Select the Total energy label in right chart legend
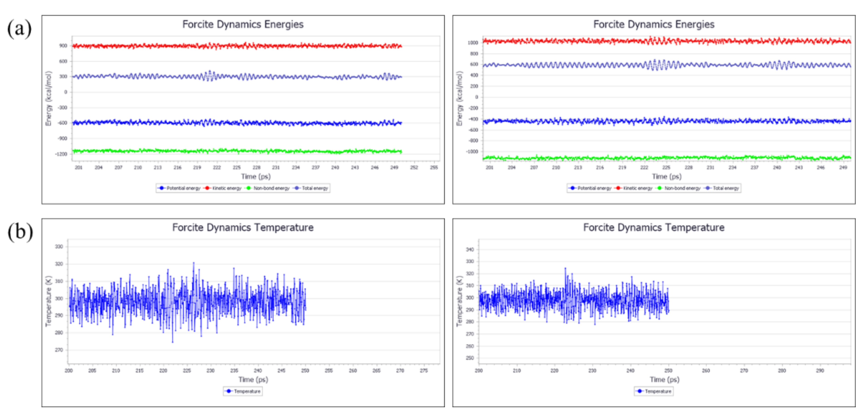This screenshot has height=417, width=868. [726, 188]
